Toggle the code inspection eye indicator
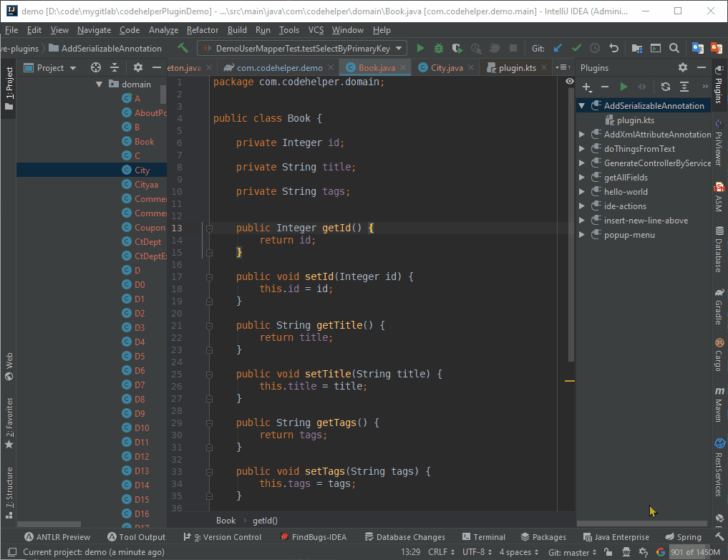The height and width of the screenshot is (560, 728). pos(570,81)
